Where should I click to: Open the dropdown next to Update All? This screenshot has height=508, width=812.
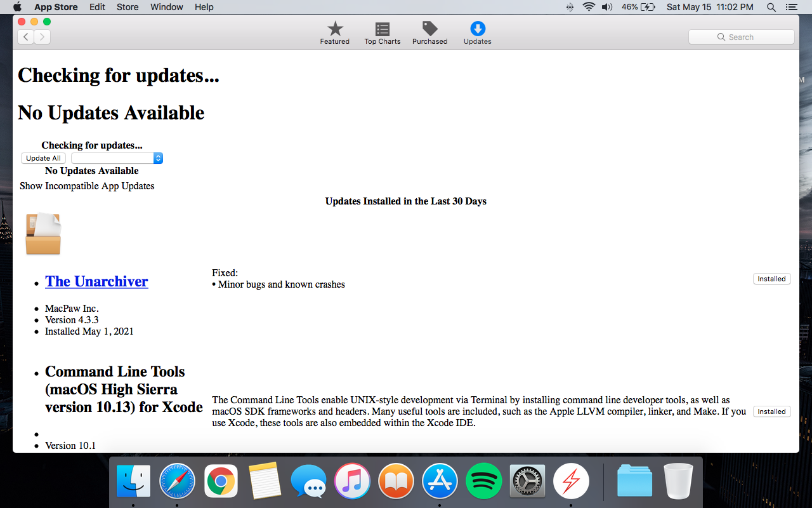click(117, 158)
